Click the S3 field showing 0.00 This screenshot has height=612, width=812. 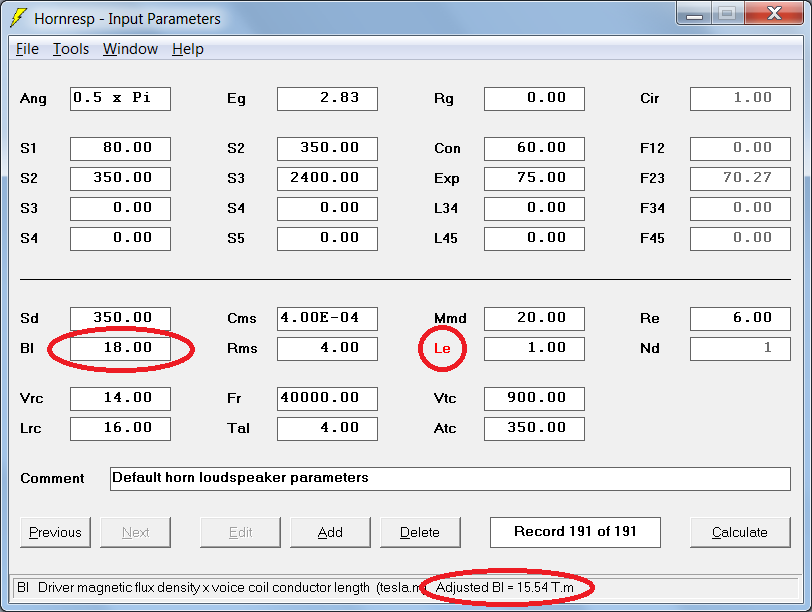pyautogui.click(x=120, y=209)
